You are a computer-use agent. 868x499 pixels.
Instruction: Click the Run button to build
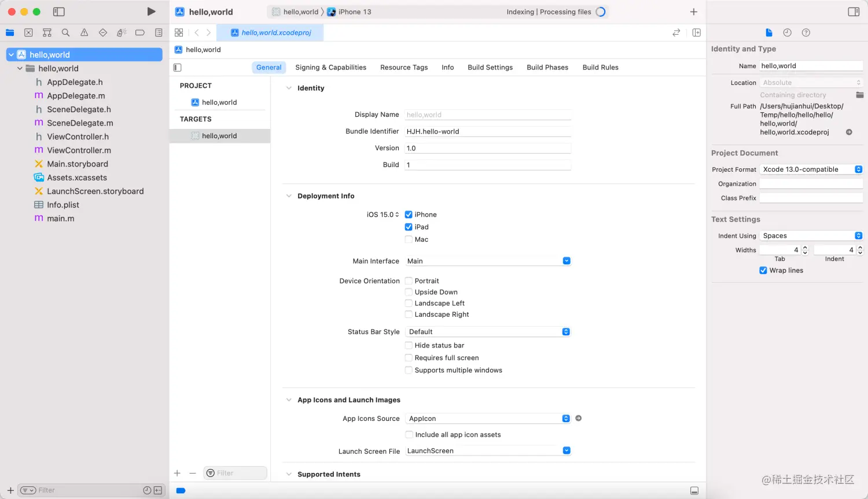pyautogui.click(x=151, y=11)
